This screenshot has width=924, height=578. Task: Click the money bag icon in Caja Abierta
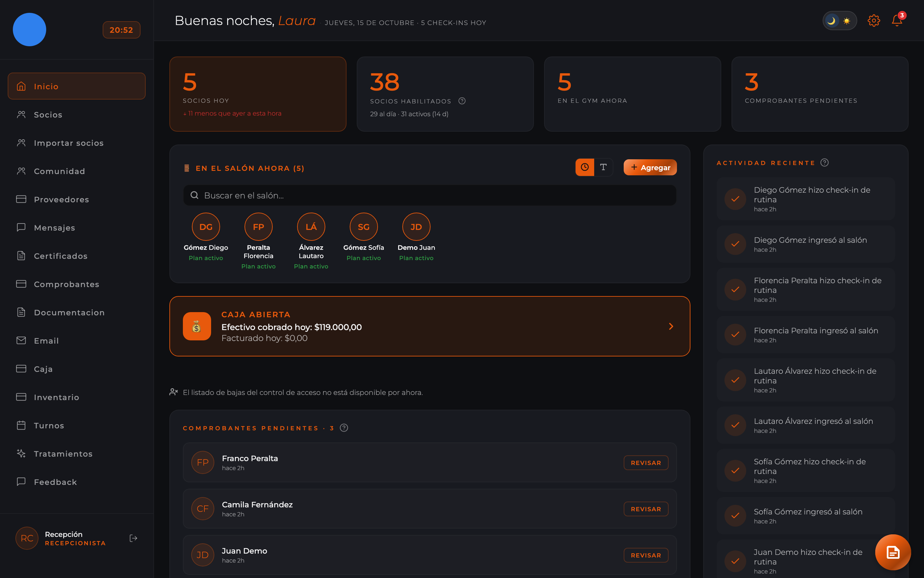click(197, 326)
